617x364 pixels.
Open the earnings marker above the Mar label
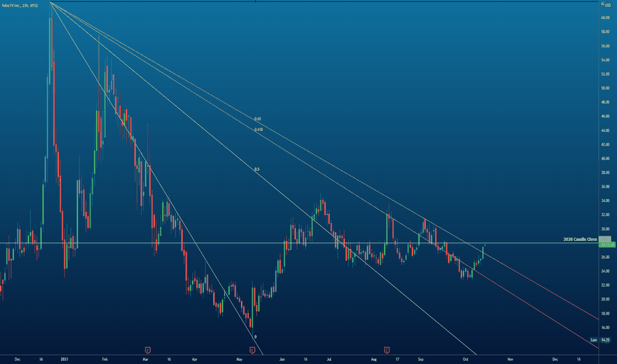pyautogui.click(x=148, y=350)
